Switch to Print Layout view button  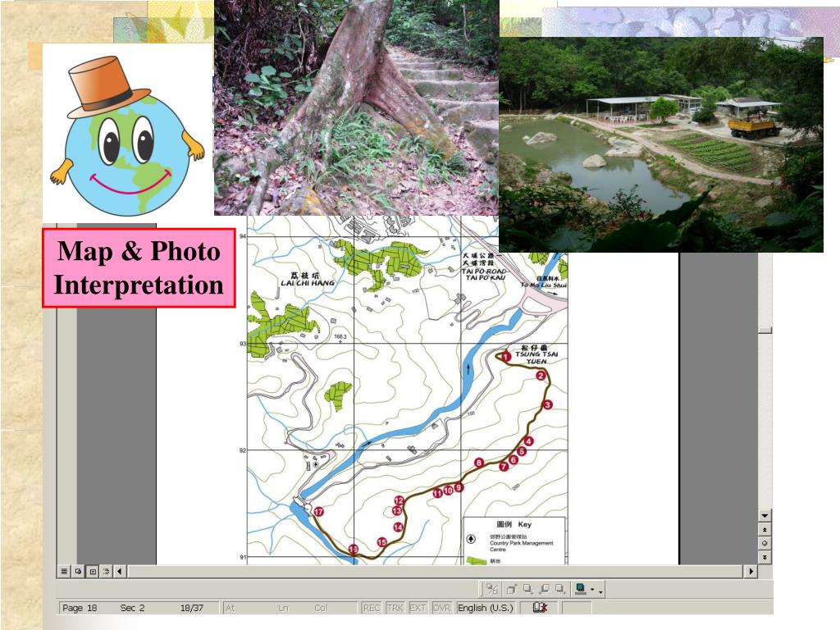(x=92, y=572)
